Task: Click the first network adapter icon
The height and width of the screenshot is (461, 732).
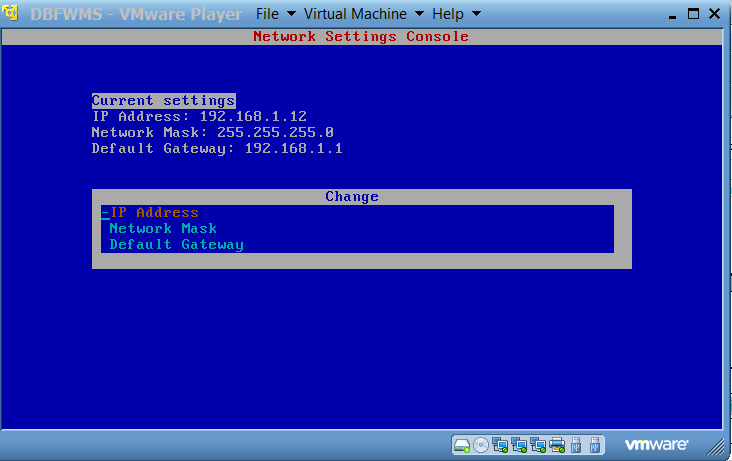Action: 500,445
